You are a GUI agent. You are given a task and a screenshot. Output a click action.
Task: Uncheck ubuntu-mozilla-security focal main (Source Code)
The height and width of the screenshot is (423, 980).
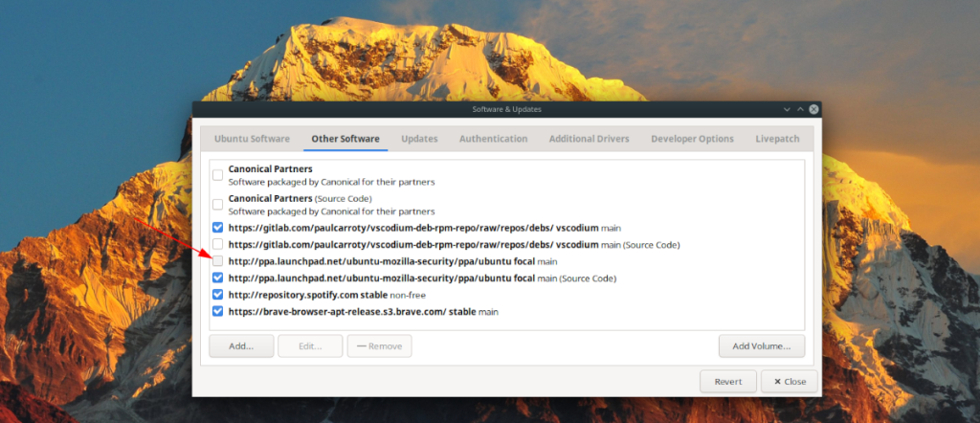[x=217, y=278]
